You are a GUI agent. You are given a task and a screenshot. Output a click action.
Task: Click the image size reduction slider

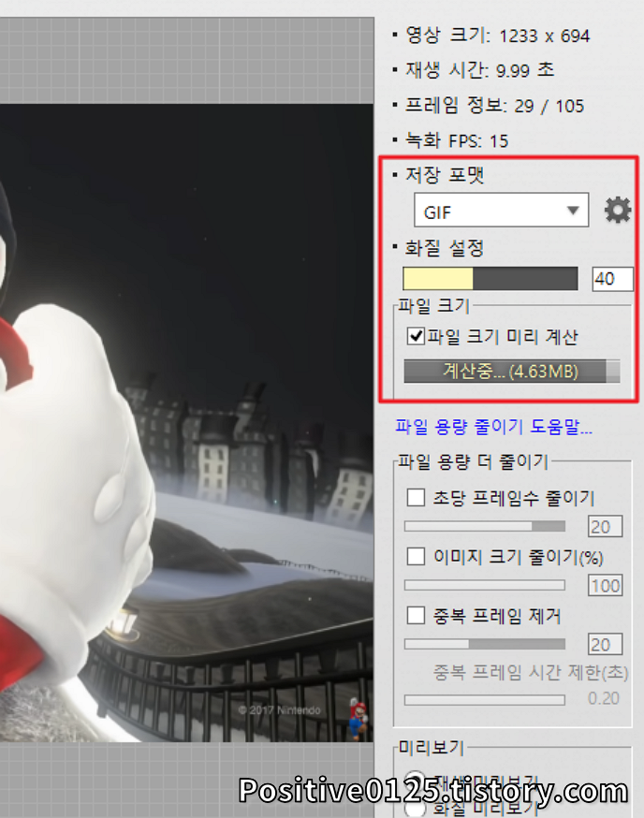pyautogui.click(x=484, y=585)
